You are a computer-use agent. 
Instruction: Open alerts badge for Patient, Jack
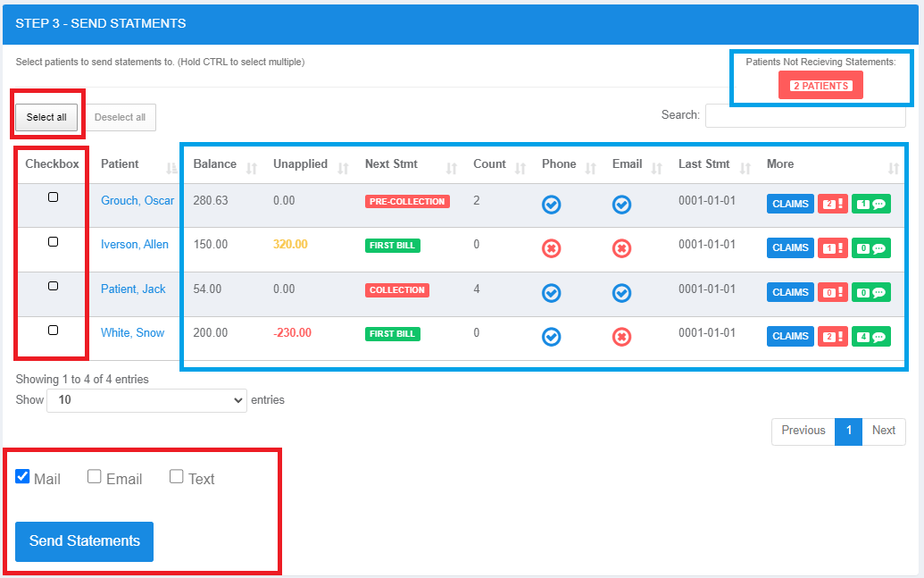[833, 292]
